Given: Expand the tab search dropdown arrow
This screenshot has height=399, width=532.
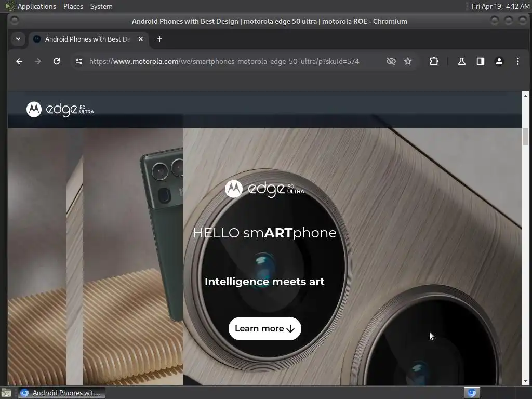Looking at the screenshot, I should click(x=18, y=39).
